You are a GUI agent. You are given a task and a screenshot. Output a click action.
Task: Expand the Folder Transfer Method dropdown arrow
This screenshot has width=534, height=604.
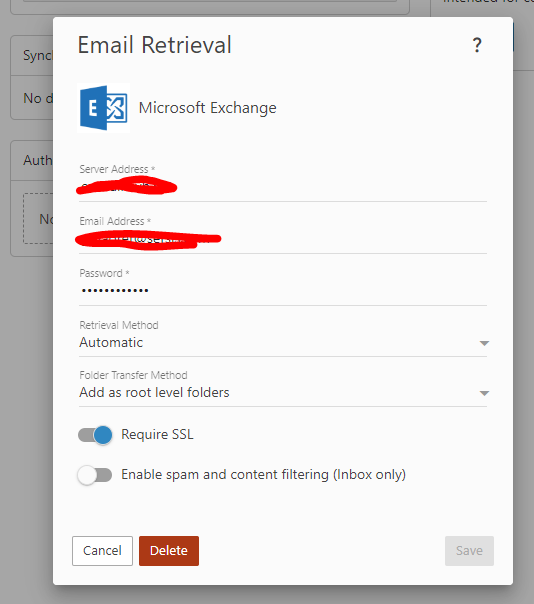coord(484,393)
